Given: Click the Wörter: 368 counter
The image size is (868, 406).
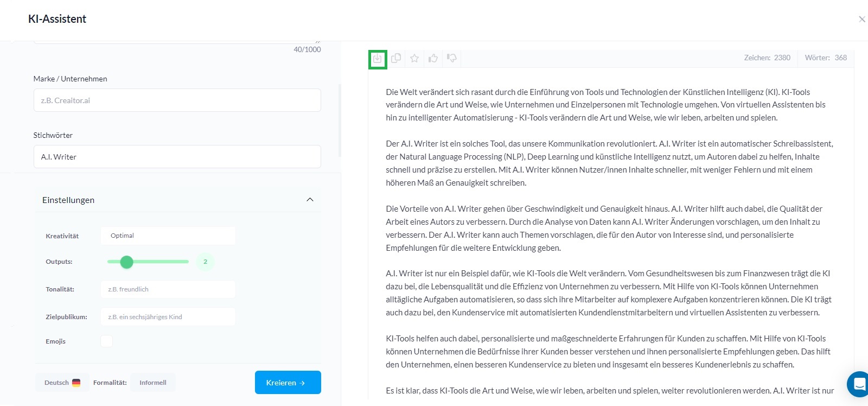Looking at the screenshot, I should [x=826, y=58].
